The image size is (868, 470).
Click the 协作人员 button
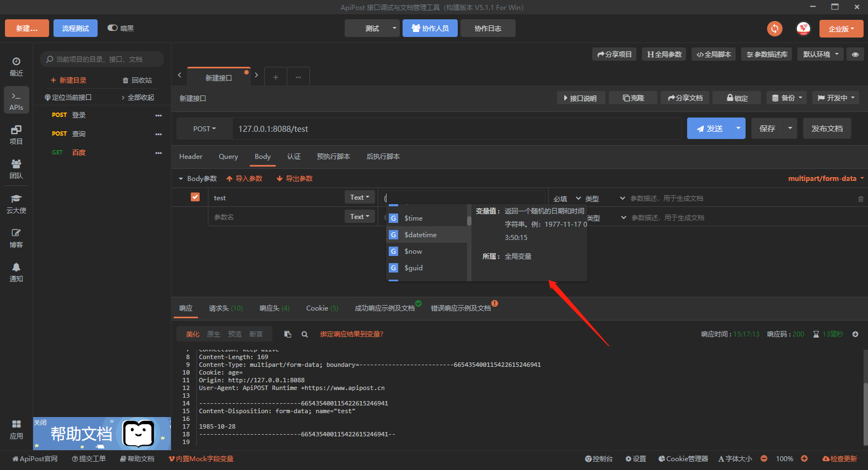pos(430,28)
